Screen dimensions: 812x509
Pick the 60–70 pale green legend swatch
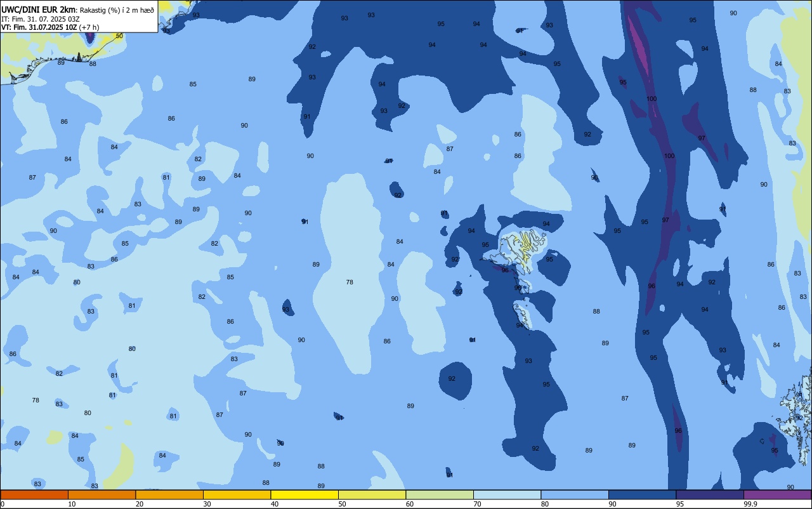[x=440, y=494]
